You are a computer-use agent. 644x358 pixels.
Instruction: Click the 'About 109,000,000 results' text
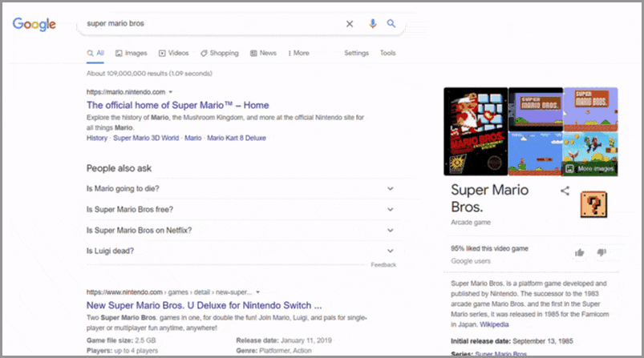pos(149,74)
